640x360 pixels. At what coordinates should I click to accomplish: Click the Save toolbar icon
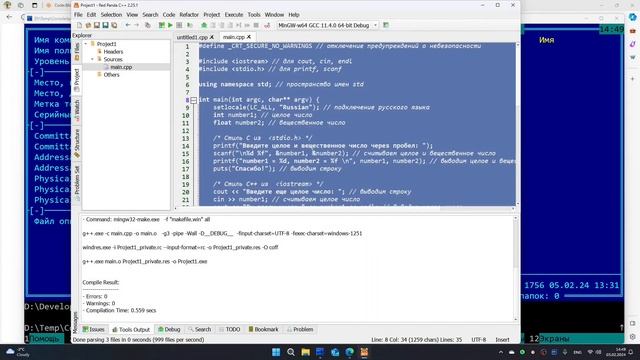pyautogui.click(x=97, y=25)
